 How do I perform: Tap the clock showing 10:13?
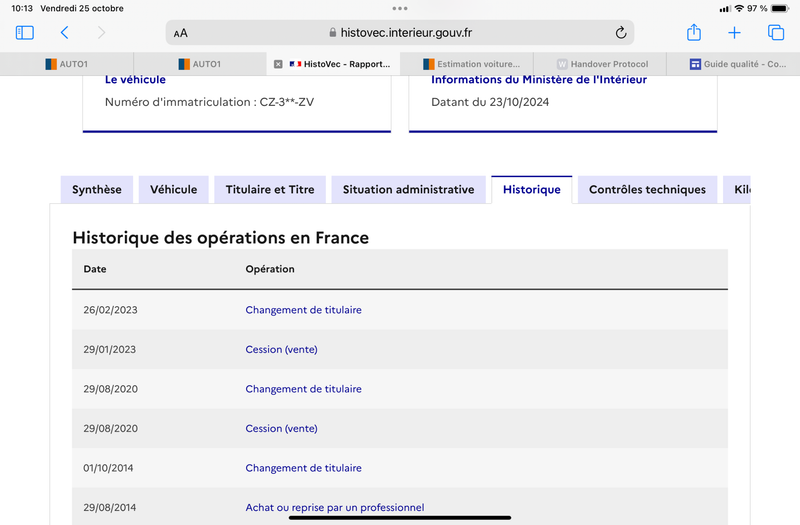[x=22, y=8]
